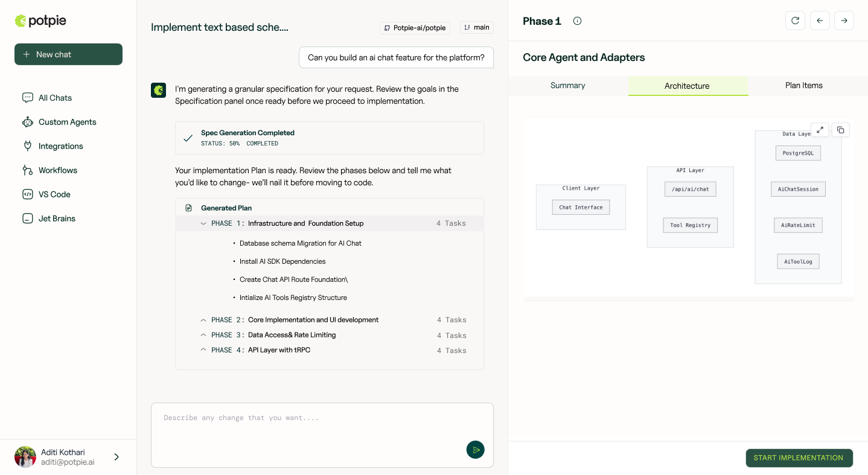868x475 pixels.
Task: Start a New chat
Action: (x=68, y=54)
